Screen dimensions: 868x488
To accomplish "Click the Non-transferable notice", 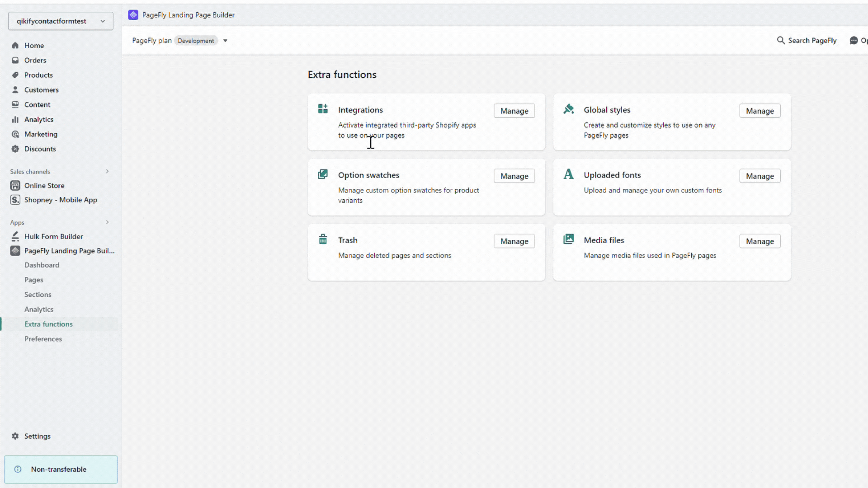I will coord(61,469).
